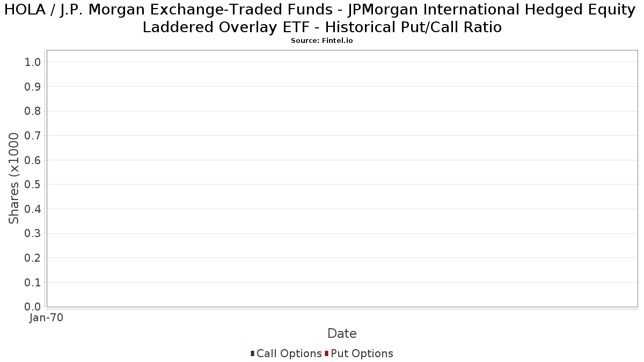This screenshot has width=644, height=362.
Task: Select the 0.3 y-axis tick label
Action: coord(33,234)
